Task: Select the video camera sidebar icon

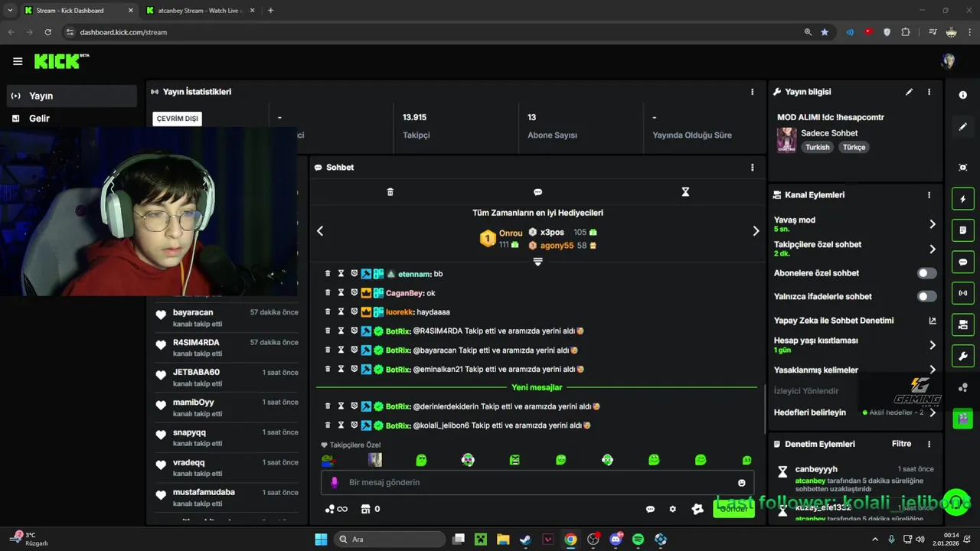Action: 963,324
